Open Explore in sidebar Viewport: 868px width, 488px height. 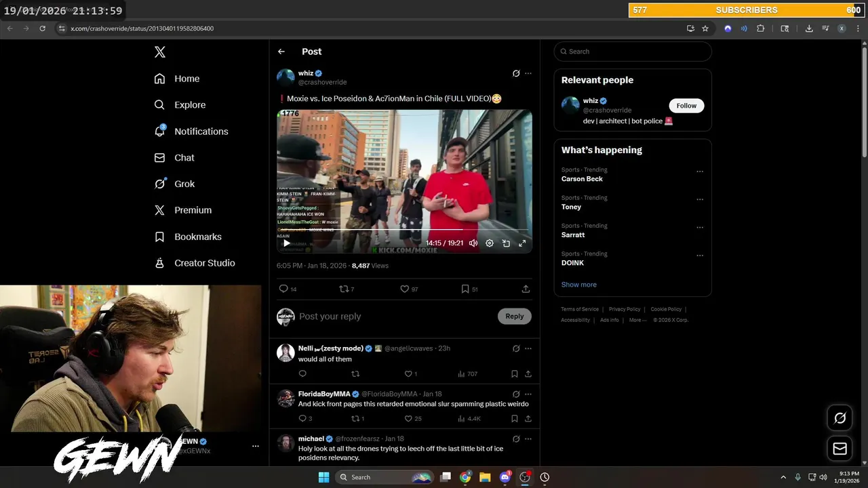(x=180, y=105)
